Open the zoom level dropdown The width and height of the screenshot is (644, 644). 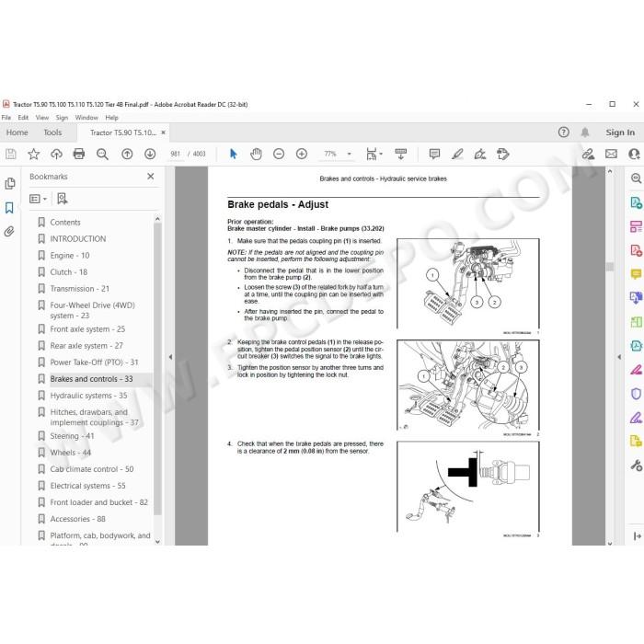tap(350, 154)
